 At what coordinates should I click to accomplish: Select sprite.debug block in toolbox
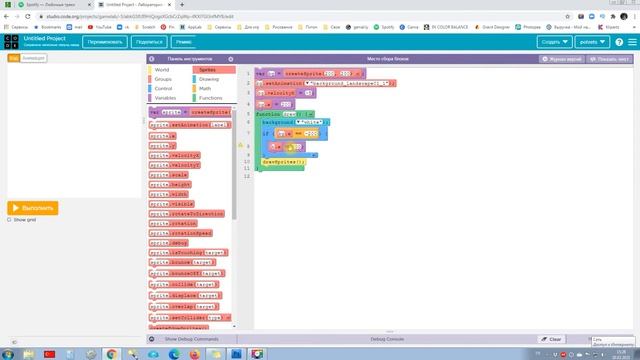[169, 243]
